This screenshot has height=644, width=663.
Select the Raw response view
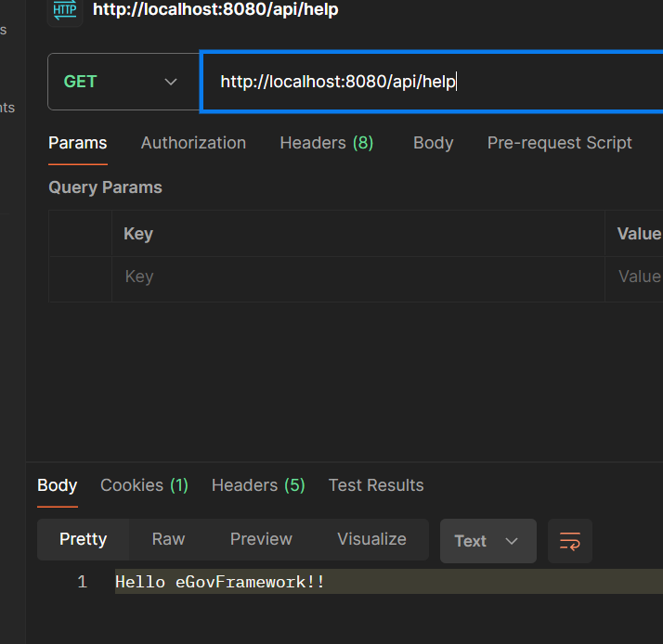coord(168,539)
